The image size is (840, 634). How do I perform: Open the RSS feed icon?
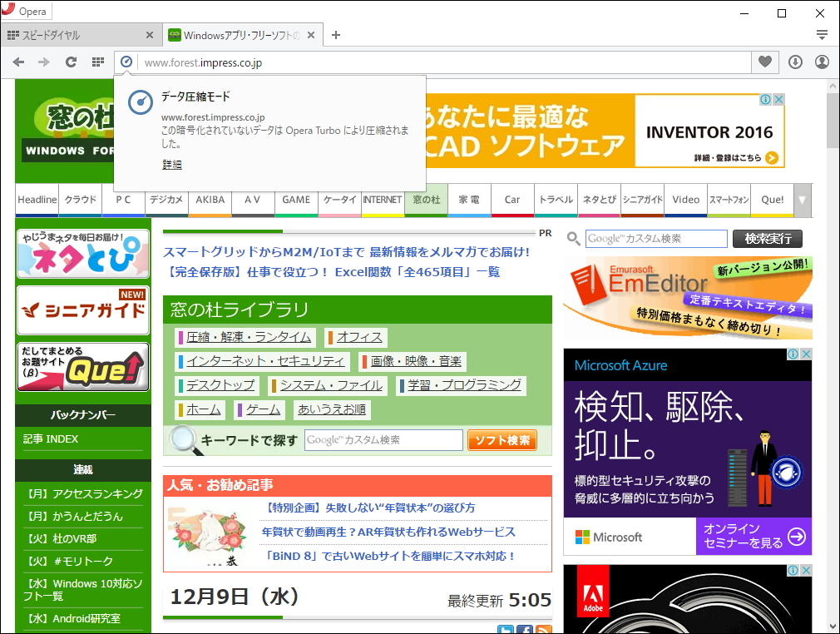544,630
